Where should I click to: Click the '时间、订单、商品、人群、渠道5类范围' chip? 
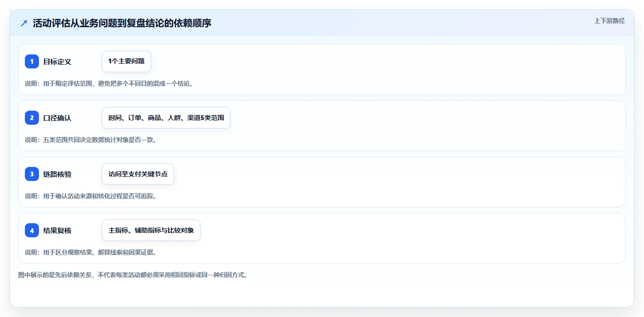click(166, 118)
